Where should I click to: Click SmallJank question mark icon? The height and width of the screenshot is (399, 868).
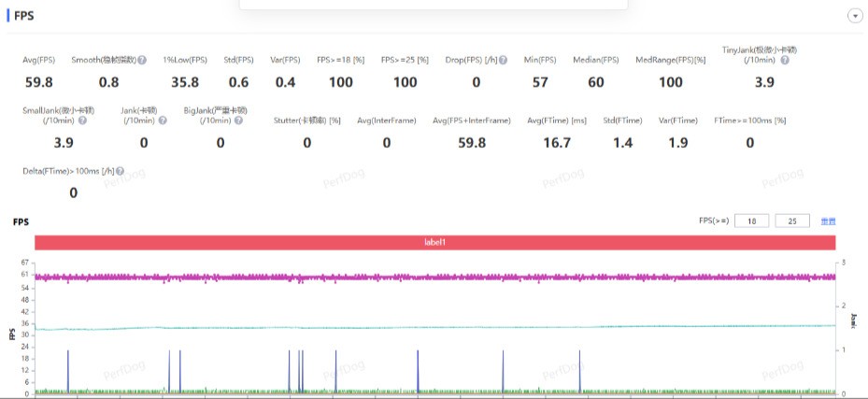[82, 121]
